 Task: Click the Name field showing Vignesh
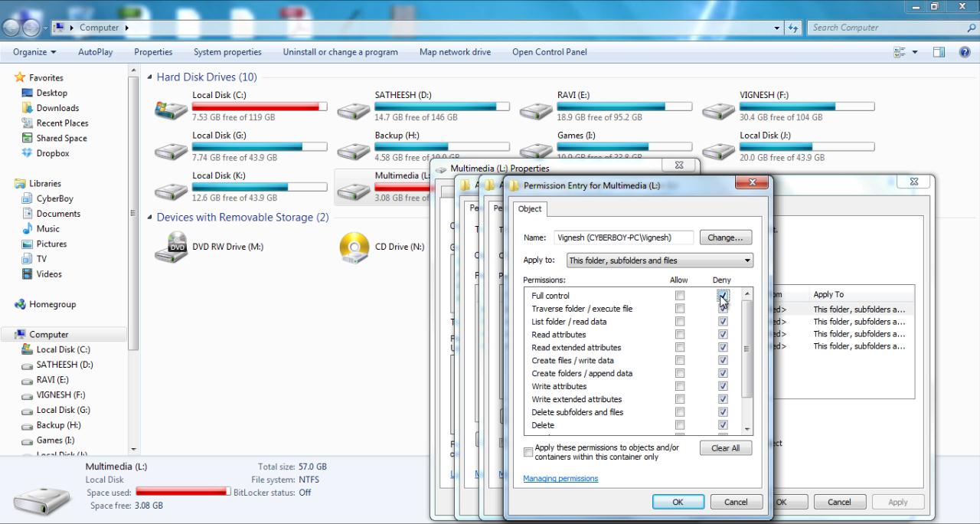click(x=623, y=237)
